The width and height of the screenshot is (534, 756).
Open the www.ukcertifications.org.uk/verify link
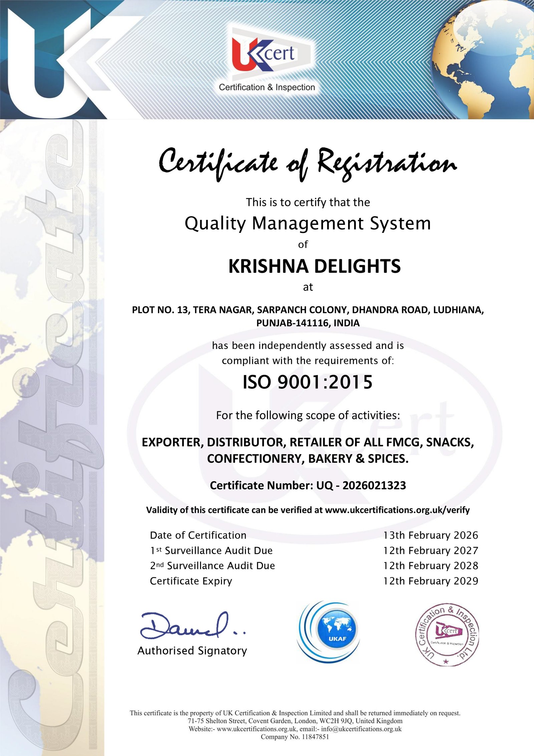(x=397, y=510)
